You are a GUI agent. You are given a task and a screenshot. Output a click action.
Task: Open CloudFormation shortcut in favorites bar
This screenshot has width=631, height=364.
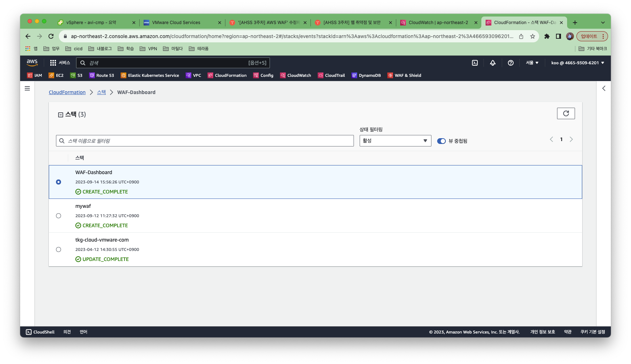pos(227,75)
